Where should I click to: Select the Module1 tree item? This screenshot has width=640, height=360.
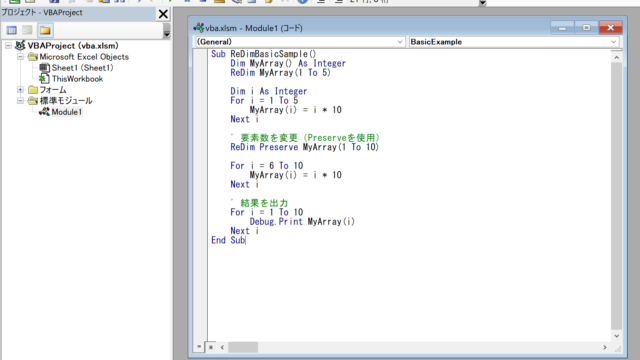tap(66, 112)
